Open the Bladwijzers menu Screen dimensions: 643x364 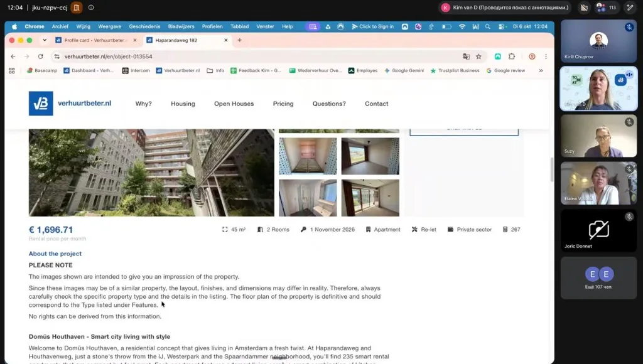(181, 26)
